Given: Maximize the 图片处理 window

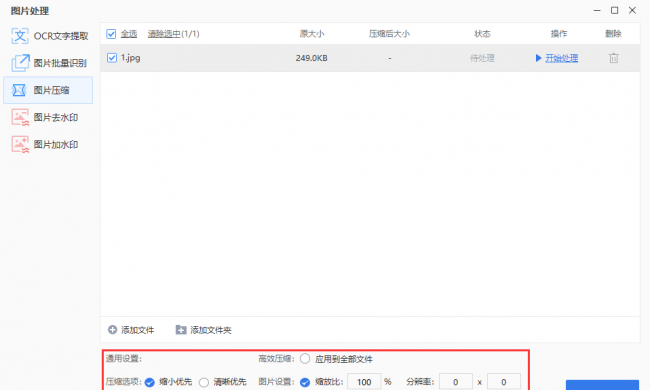Looking at the screenshot, I should pos(614,10).
